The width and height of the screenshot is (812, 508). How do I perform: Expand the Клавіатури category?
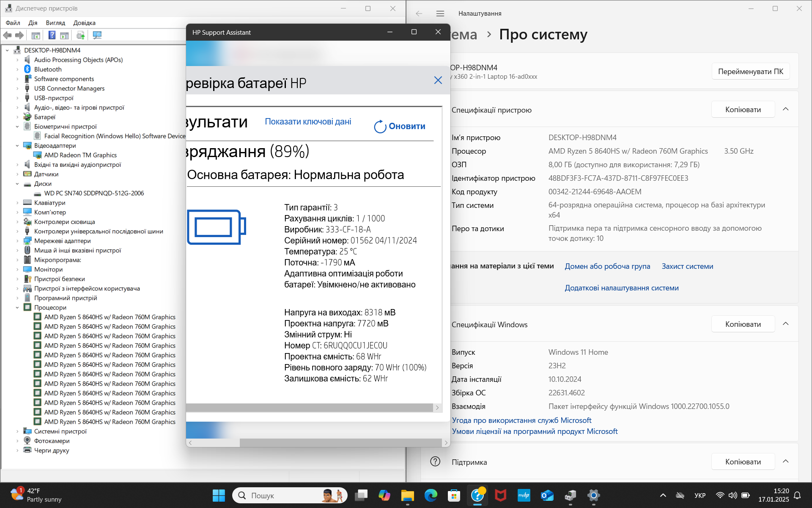pyautogui.click(x=17, y=203)
